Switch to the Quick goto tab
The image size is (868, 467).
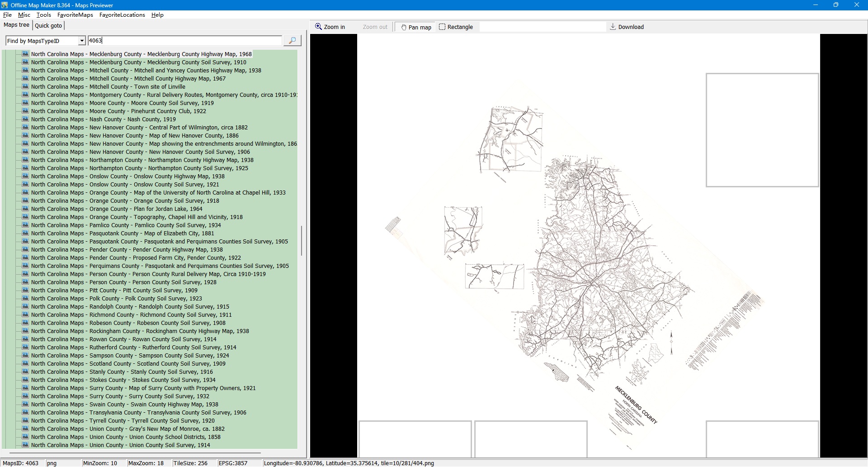pos(48,26)
